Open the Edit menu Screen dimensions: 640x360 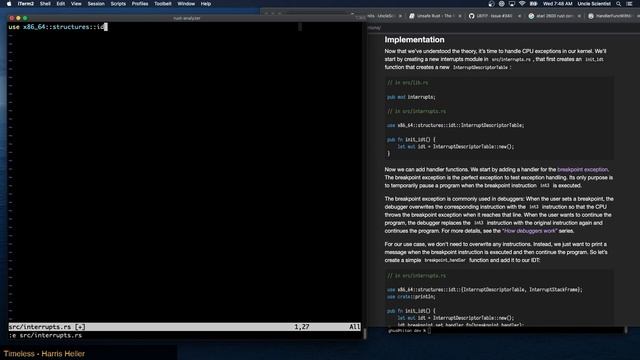tap(61, 4)
